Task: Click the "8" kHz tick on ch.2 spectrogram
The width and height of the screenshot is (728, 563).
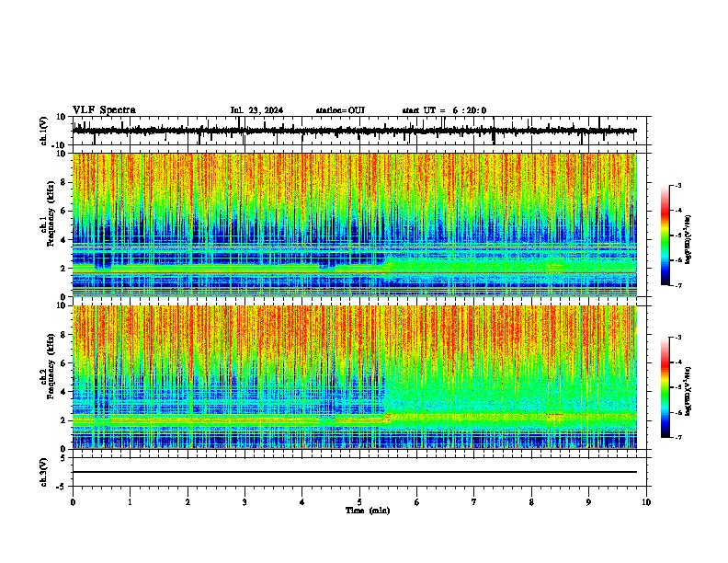Action: [x=63, y=335]
